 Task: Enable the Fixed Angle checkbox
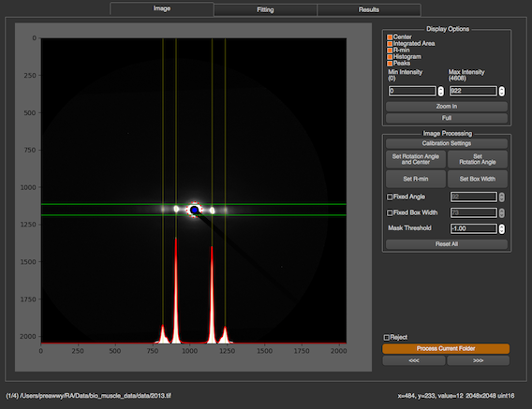390,197
